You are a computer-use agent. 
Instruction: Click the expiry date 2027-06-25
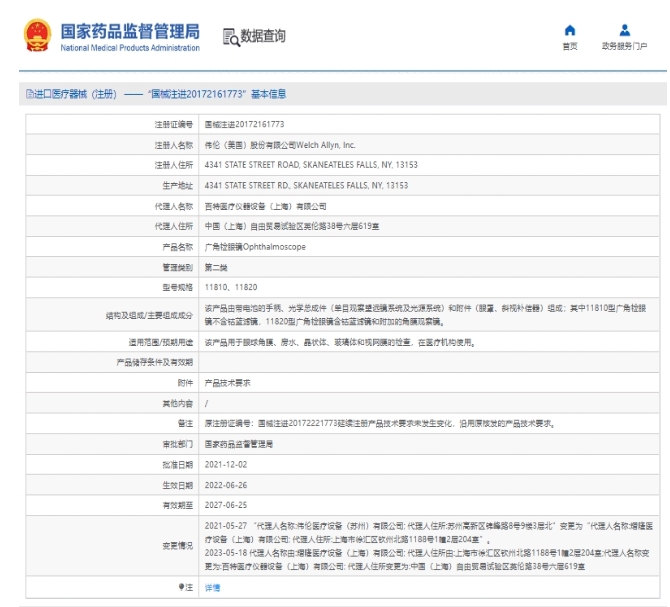coord(226,504)
